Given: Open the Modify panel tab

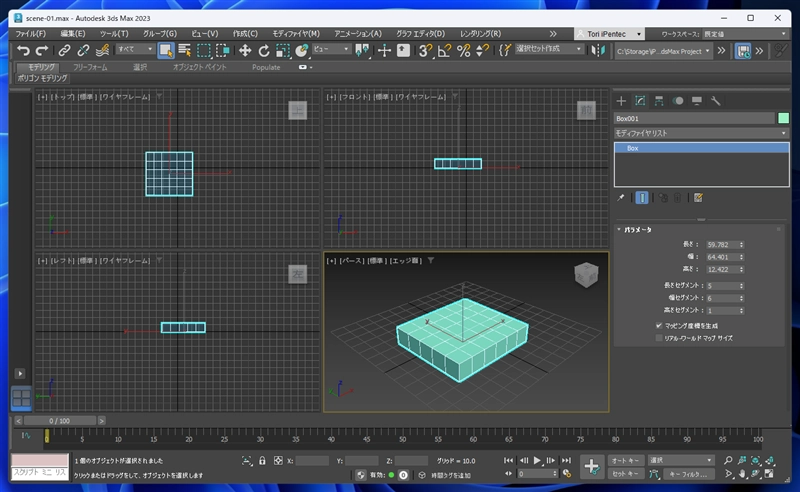Looking at the screenshot, I should coord(640,101).
